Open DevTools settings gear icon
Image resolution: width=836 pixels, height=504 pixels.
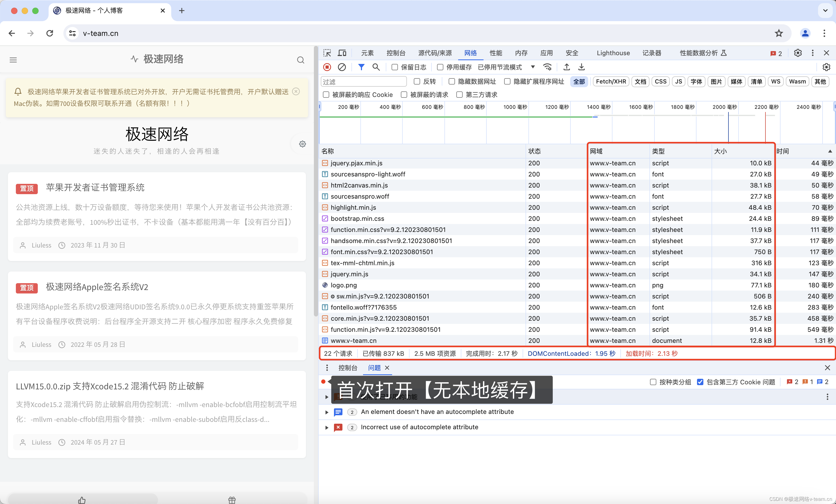point(798,53)
